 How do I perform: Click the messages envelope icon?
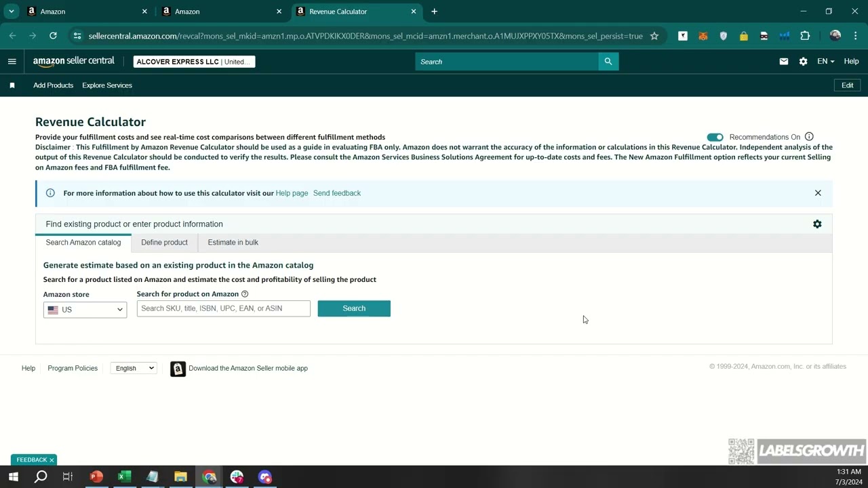pyautogui.click(x=784, y=61)
